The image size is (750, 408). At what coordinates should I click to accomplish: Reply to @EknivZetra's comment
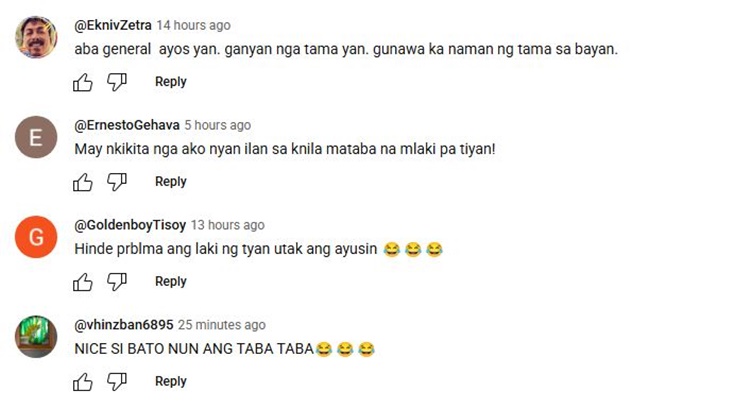171,82
